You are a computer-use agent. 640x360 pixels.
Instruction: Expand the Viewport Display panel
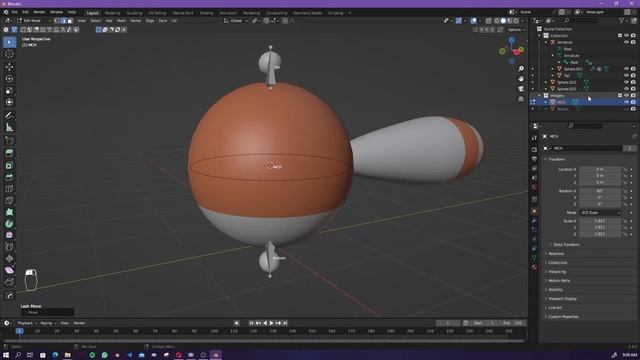coord(562,299)
